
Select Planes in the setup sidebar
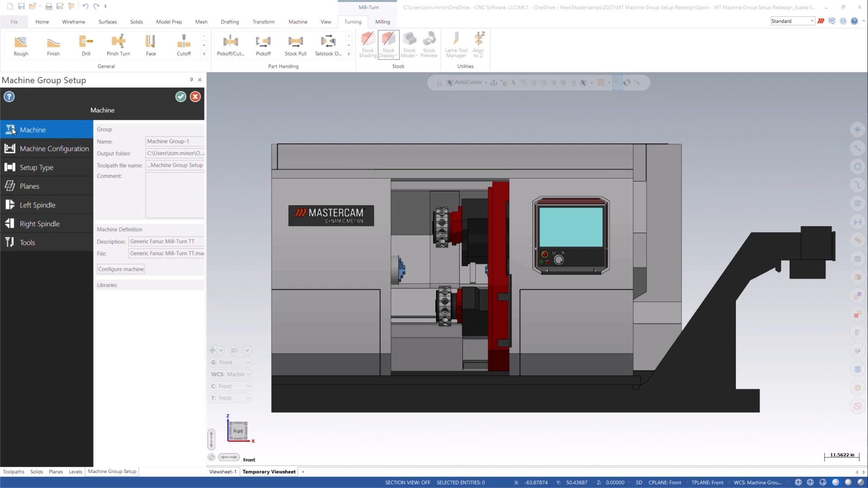(47, 186)
